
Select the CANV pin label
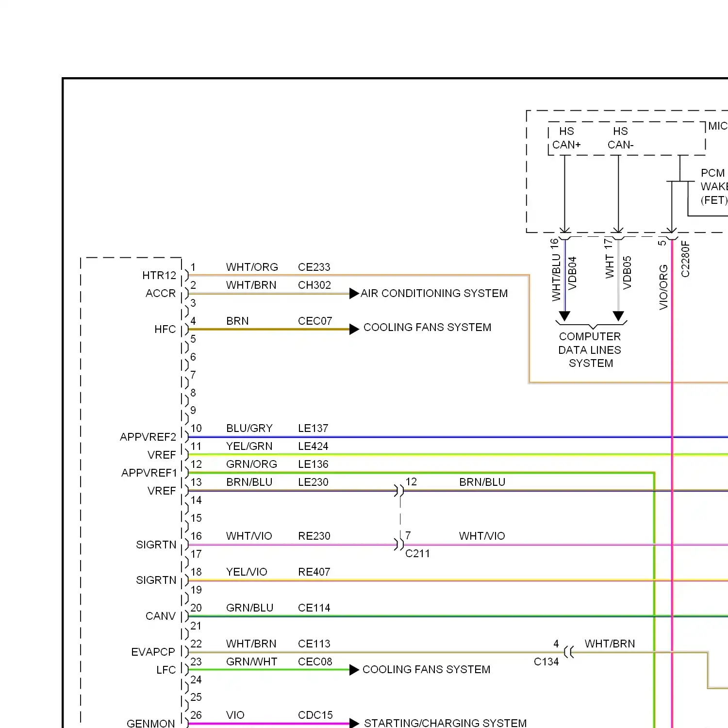161,616
